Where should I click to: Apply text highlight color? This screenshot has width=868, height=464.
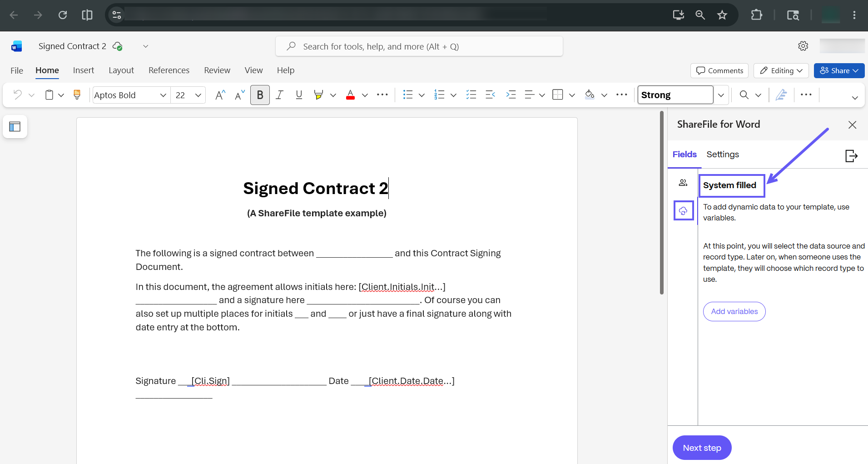(318, 95)
